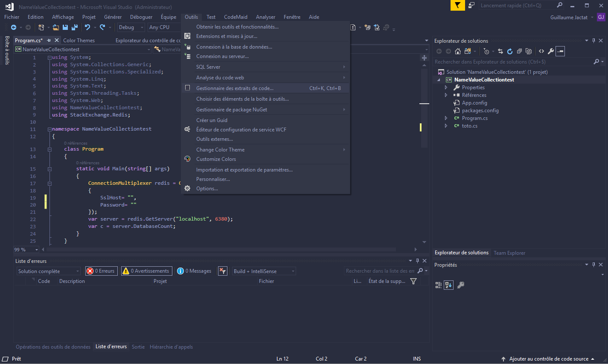Switch to the Team Explorer tab
The height and width of the screenshot is (364, 608).
(509, 253)
